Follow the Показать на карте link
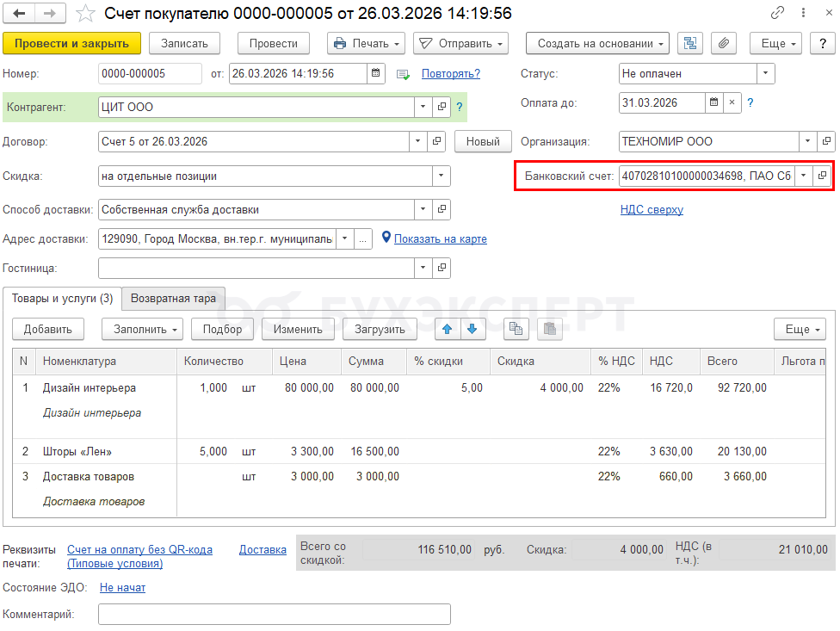840x631 pixels. (x=440, y=238)
